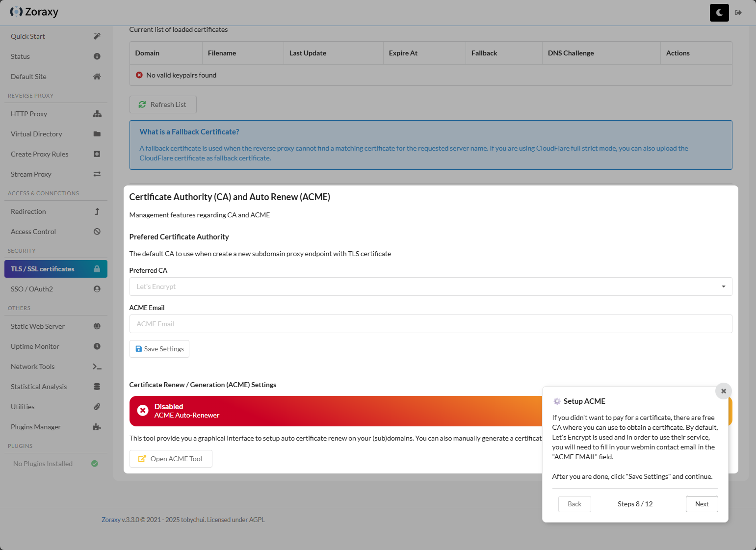Image resolution: width=756 pixels, height=550 pixels.
Task: Open Quick Start menu item
Action: point(56,36)
